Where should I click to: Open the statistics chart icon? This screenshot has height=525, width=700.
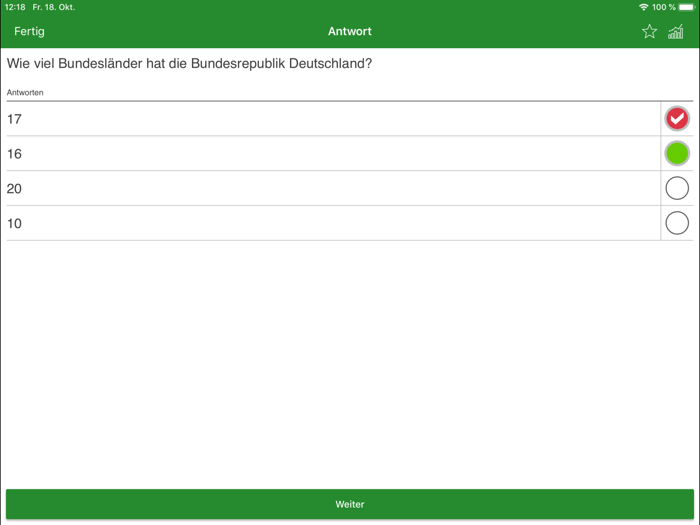pyautogui.click(x=675, y=31)
